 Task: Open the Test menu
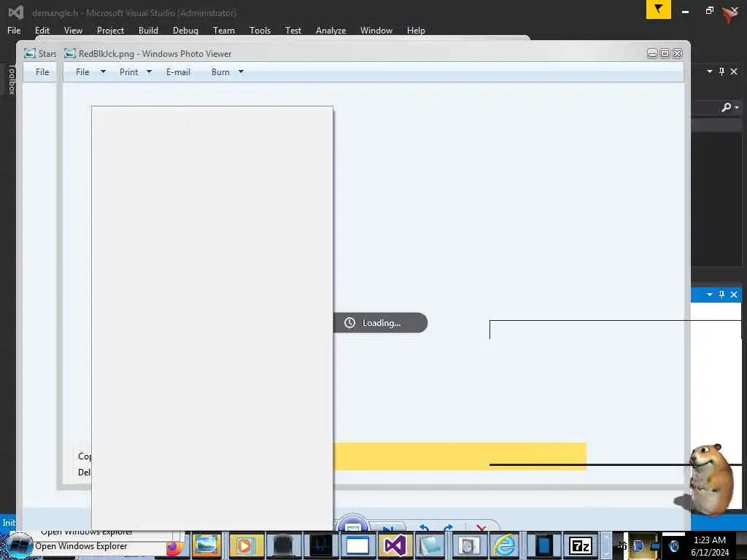[293, 31]
